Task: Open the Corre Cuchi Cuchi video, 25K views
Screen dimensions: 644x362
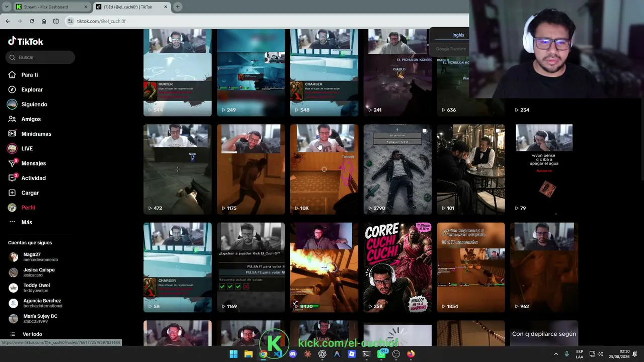Action: [398, 267]
